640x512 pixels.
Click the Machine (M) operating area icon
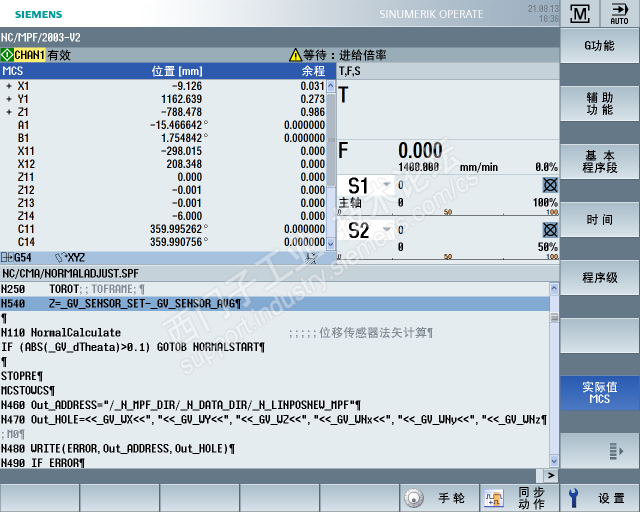pos(580,14)
